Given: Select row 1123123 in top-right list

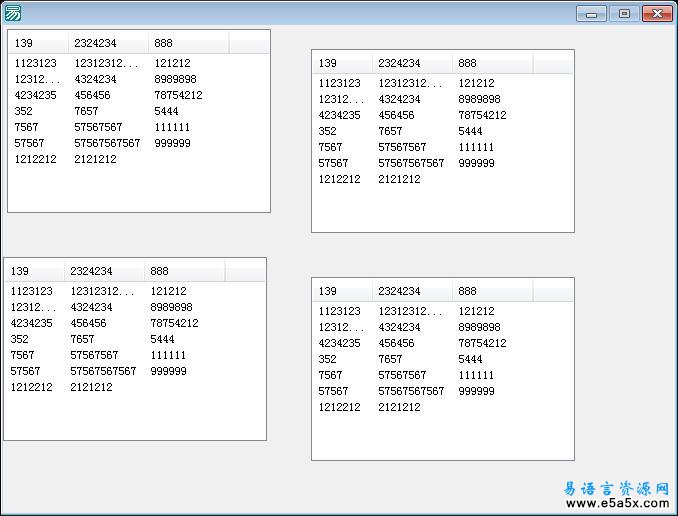Looking at the screenshot, I should pos(339,83).
